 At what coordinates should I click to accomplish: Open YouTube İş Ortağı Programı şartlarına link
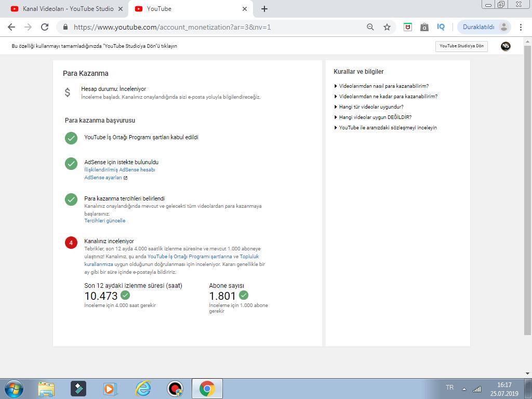point(190,257)
